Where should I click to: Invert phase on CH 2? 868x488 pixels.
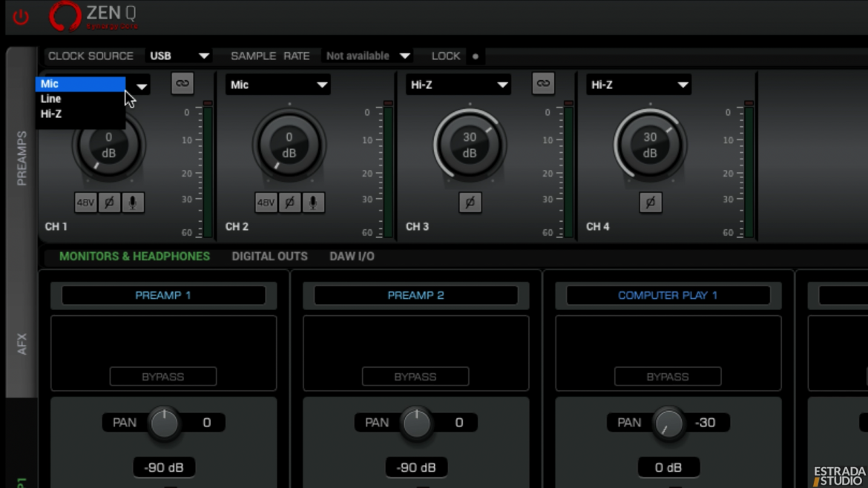pos(289,202)
